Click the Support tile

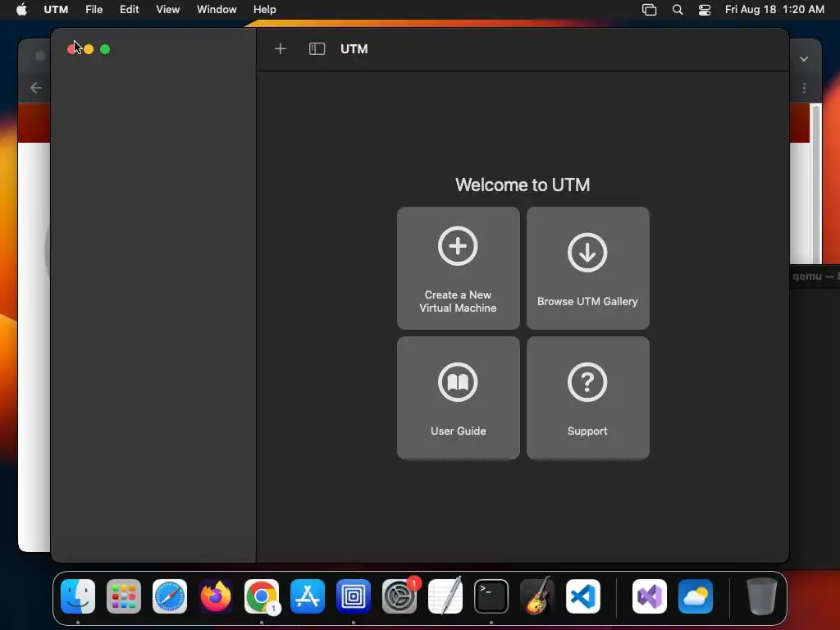587,398
